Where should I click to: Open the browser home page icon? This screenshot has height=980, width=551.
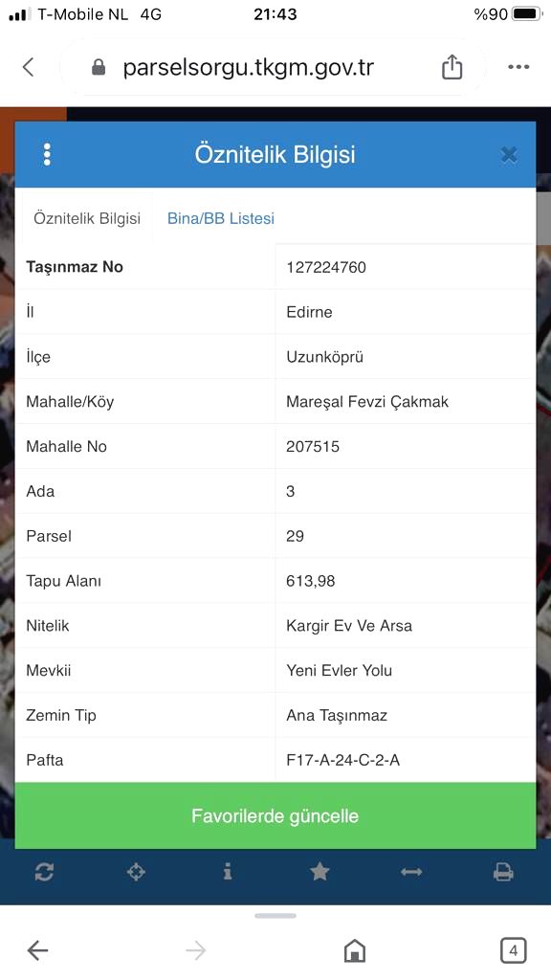pos(355,950)
